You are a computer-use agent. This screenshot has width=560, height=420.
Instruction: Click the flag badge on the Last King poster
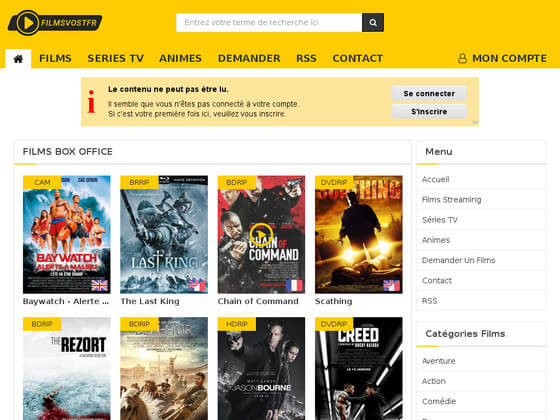(197, 285)
